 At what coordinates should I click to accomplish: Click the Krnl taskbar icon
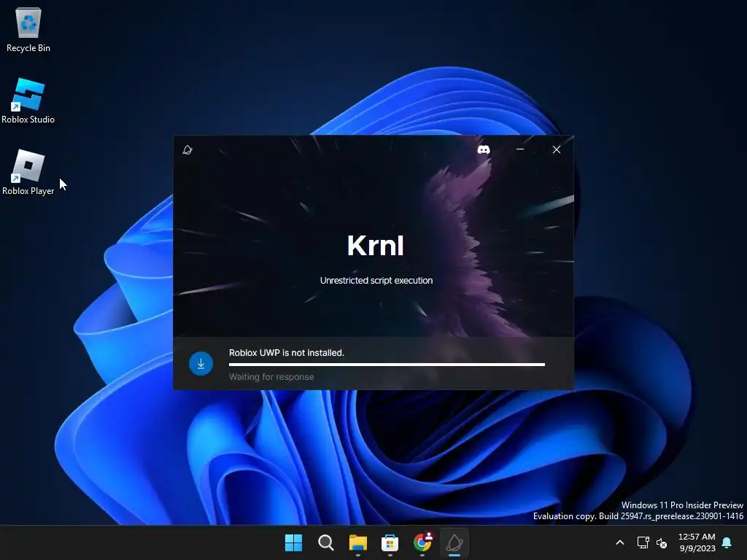pos(454,542)
